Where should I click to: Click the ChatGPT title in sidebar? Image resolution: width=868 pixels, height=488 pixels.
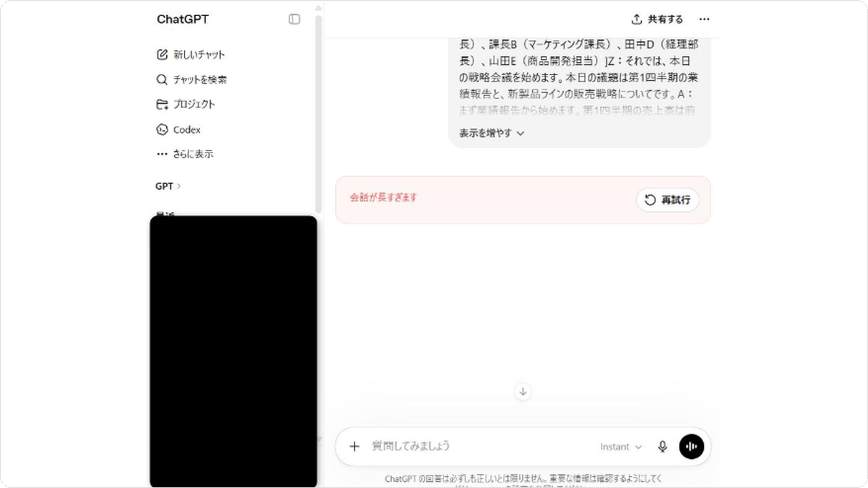click(183, 19)
